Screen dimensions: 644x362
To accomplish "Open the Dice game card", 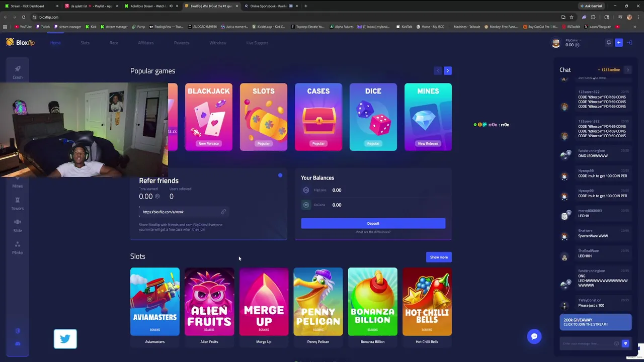I will click(x=373, y=117).
